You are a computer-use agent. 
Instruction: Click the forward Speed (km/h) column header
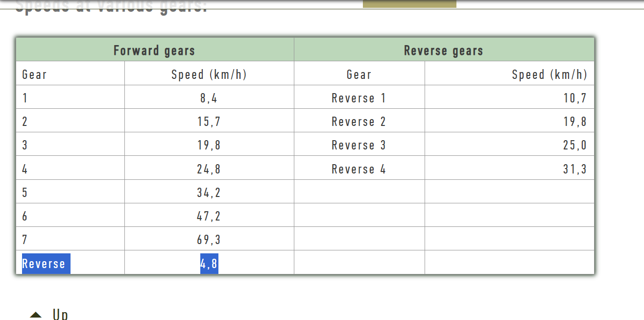[x=209, y=74]
